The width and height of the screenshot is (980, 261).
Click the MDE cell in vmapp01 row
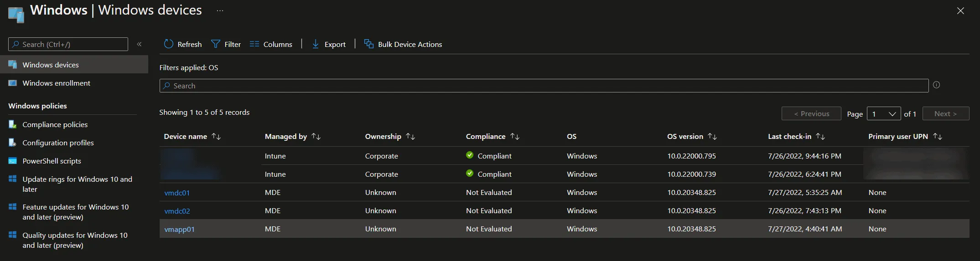coord(273,229)
